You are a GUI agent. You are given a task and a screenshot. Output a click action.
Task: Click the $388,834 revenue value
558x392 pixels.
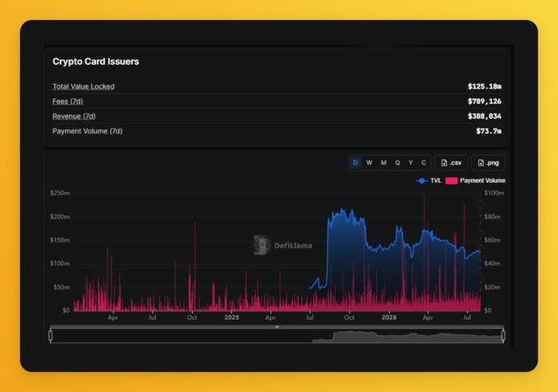(485, 116)
